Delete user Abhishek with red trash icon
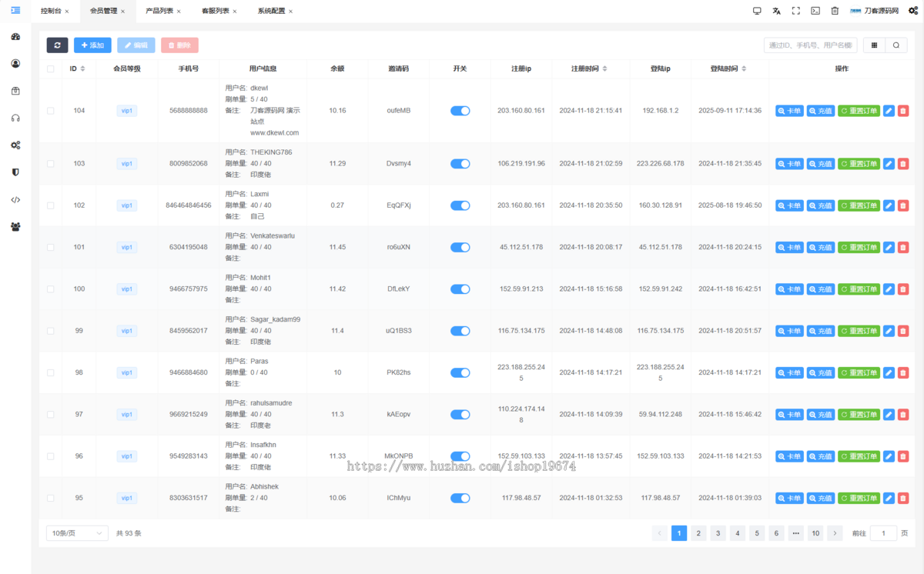 click(x=903, y=498)
